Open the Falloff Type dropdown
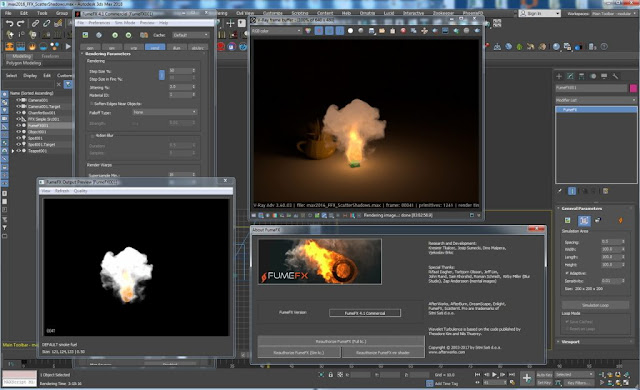The width and height of the screenshot is (640, 390). tap(165, 112)
